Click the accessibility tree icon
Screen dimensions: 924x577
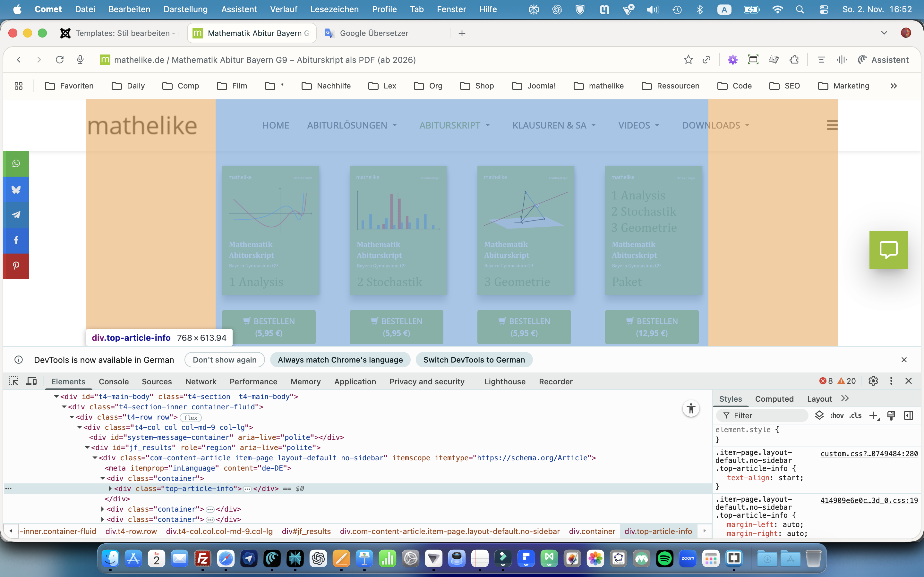tap(691, 409)
